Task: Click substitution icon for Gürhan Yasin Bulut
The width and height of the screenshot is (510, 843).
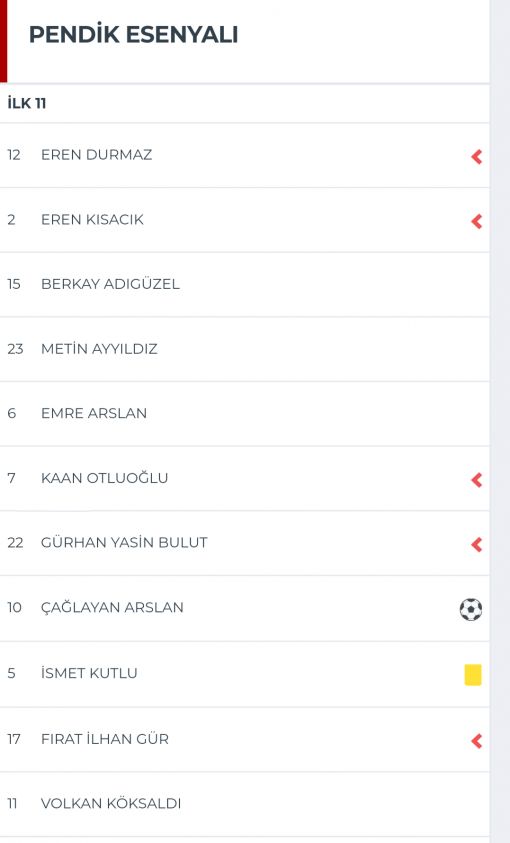Action: pyautogui.click(x=476, y=544)
